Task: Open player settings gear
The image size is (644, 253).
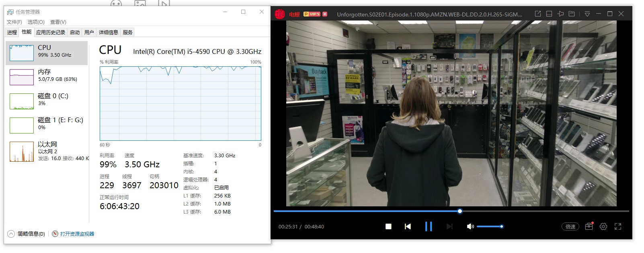Action: 603,226
